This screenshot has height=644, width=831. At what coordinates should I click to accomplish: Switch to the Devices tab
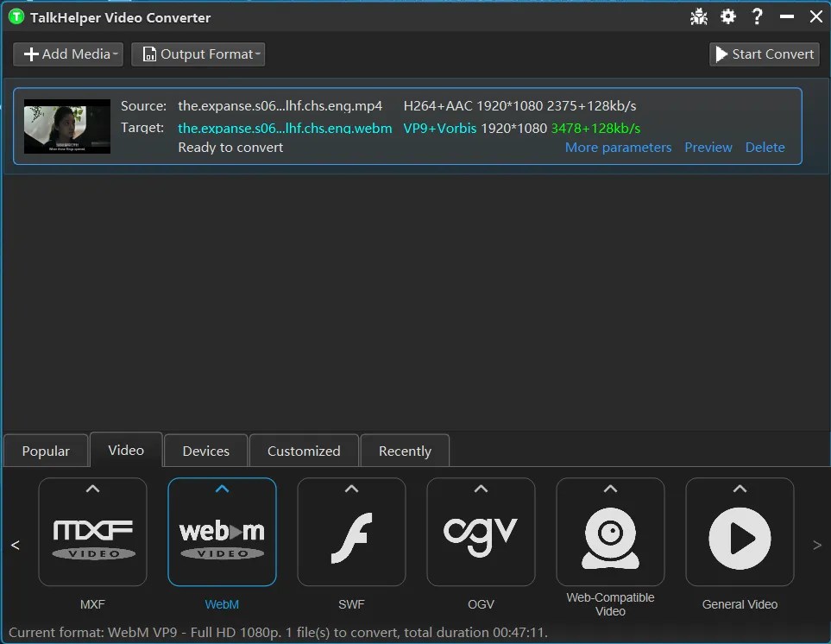point(205,450)
